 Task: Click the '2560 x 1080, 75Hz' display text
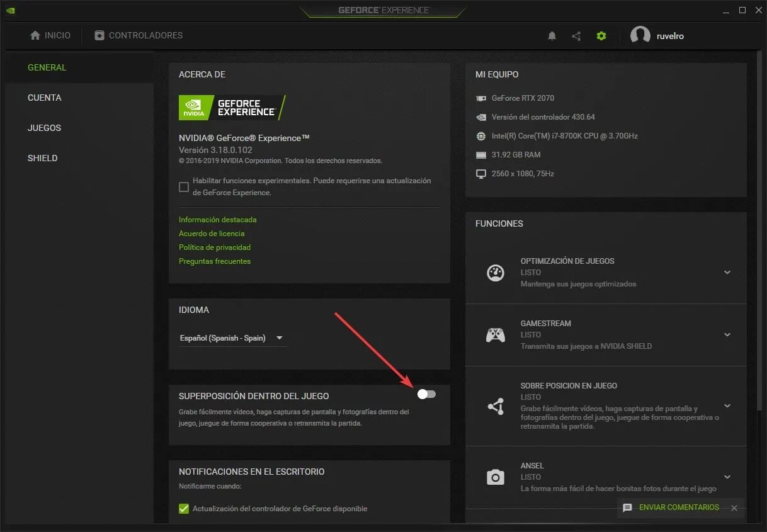(x=523, y=174)
